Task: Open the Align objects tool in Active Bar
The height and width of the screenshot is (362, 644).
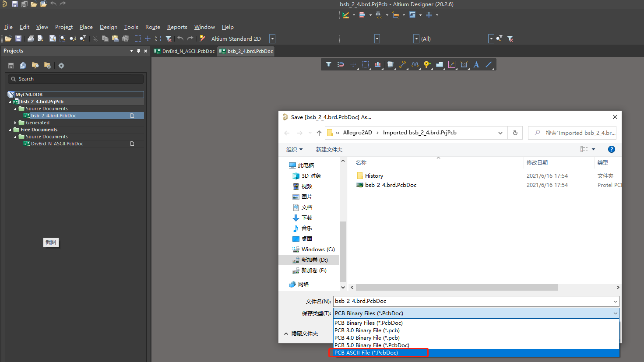Action: 378,64
